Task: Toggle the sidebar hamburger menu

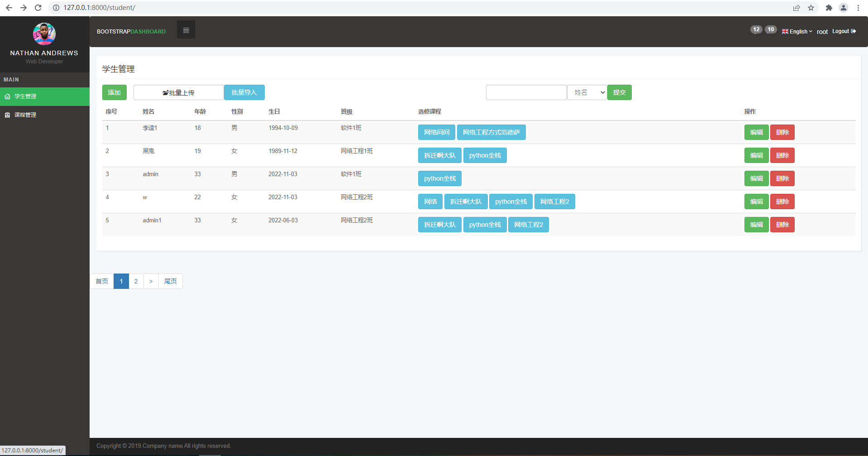Action: pos(186,30)
